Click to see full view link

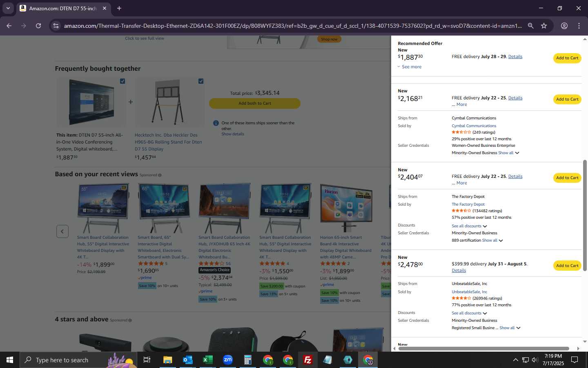point(145,38)
